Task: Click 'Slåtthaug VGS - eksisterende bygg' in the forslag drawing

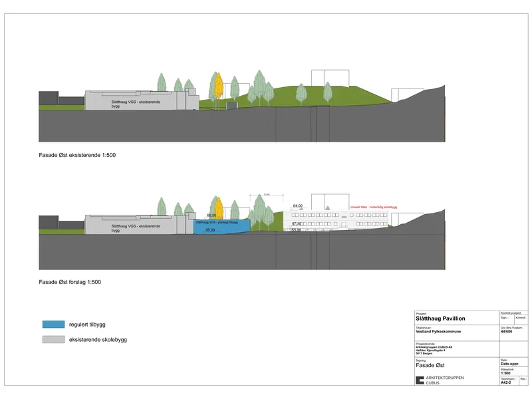Action: 136,228
